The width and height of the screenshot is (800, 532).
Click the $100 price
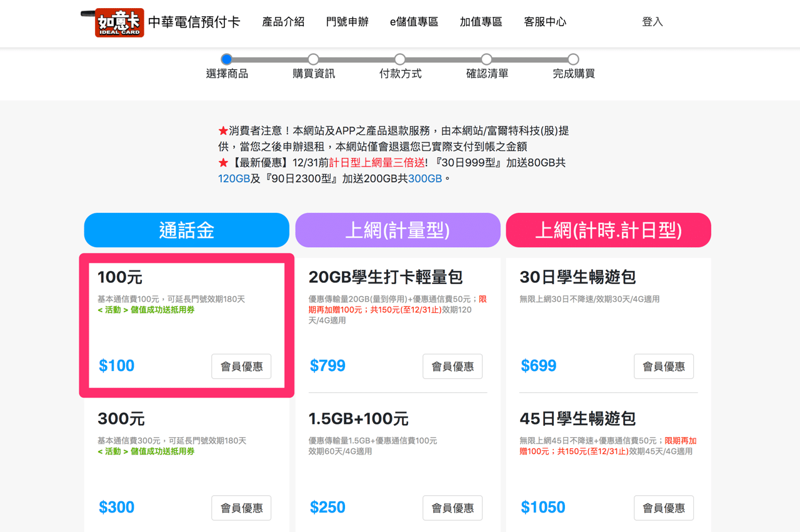(117, 366)
